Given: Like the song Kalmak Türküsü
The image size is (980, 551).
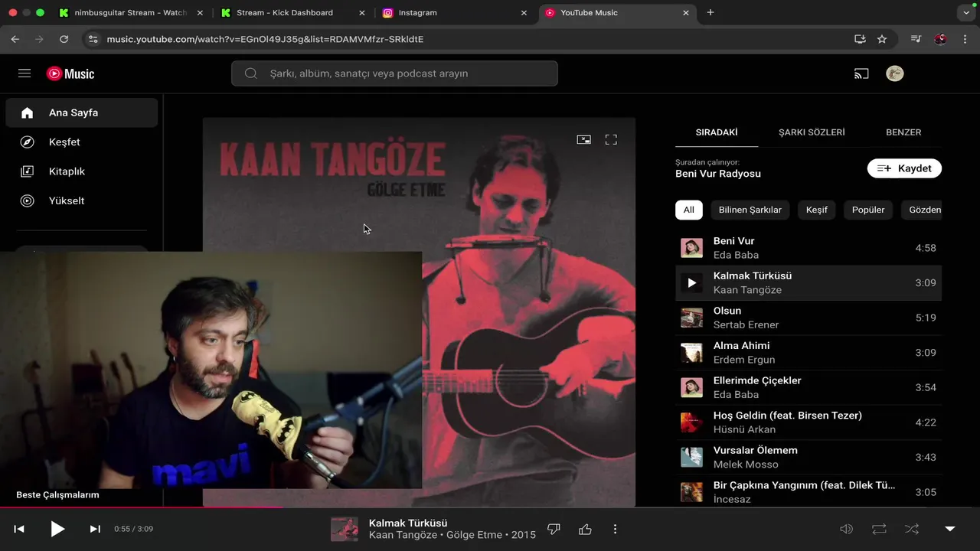Looking at the screenshot, I should coord(586,529).
